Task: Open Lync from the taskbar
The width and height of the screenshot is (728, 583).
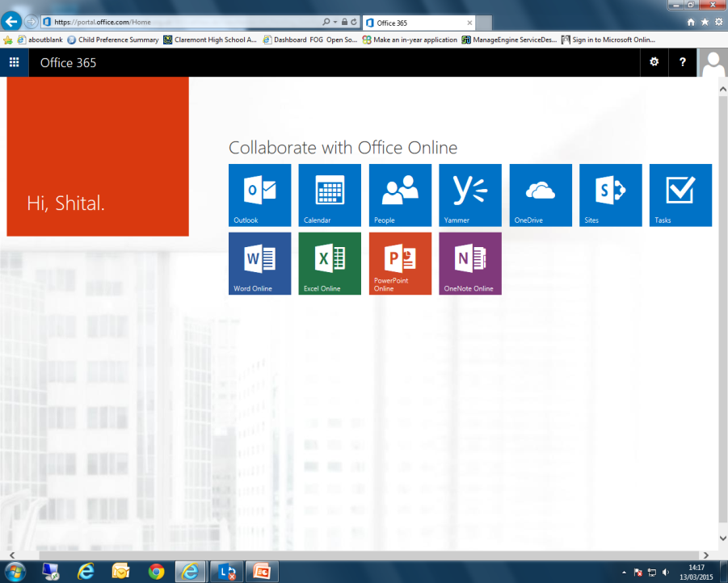Action: [226, 572]
